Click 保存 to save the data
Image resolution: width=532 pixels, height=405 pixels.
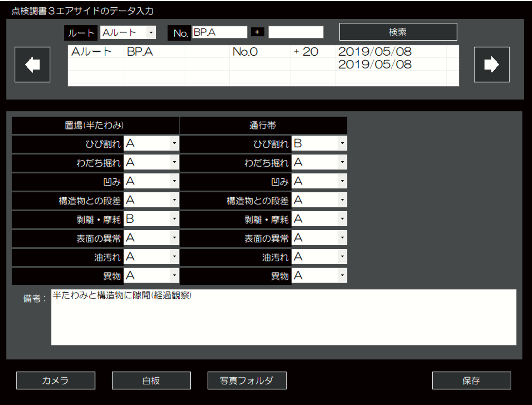[471, 381]
